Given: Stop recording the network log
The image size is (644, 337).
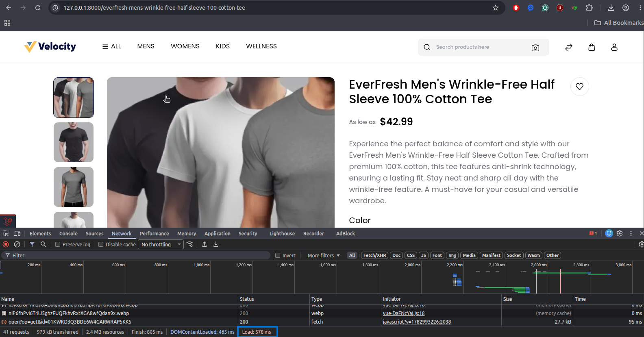Looking at the screenshot, I should tap(6, 244).
